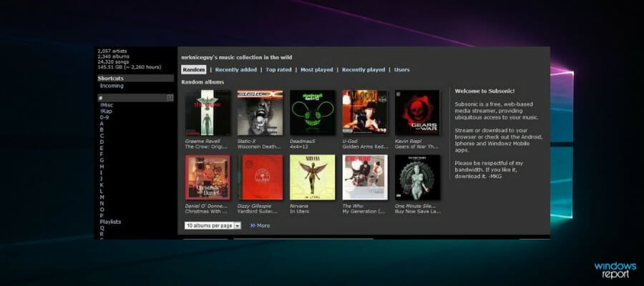This screenshot has height=286, width=644.
Task: Open the Users tab
Action: (401, 70)
